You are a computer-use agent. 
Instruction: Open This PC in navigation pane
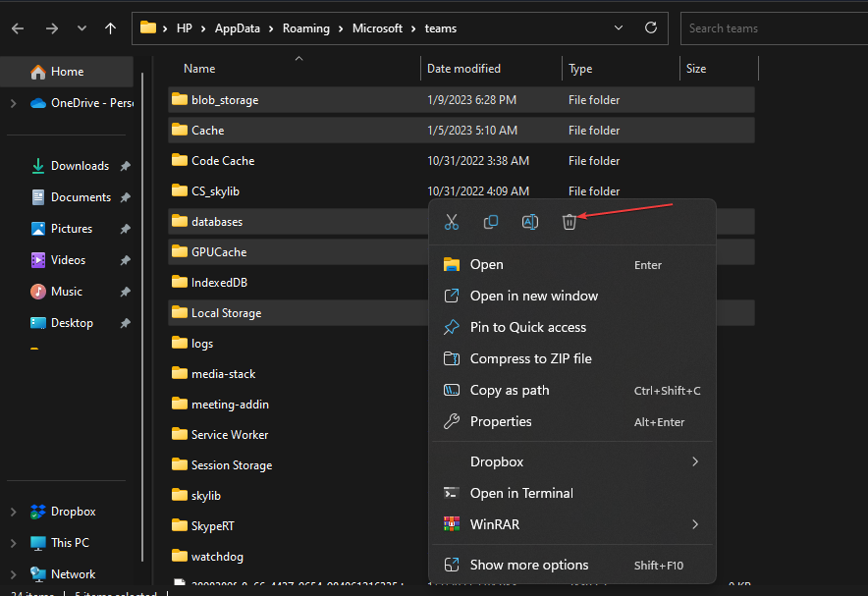tap(59, 543)
